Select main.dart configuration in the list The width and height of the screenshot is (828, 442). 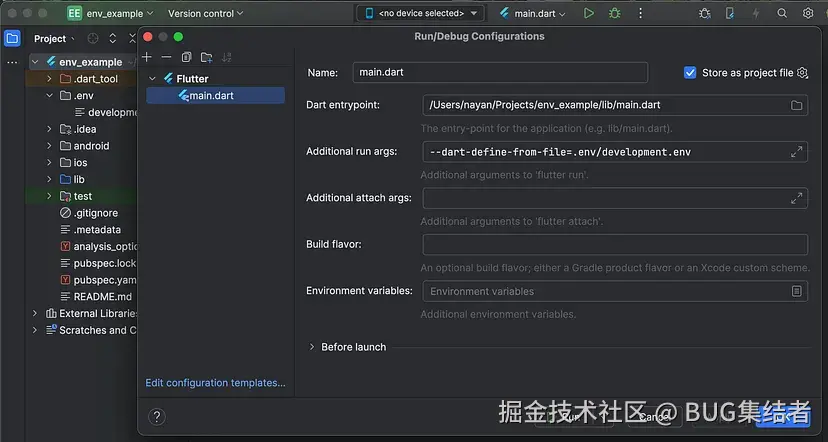[215, 96]
